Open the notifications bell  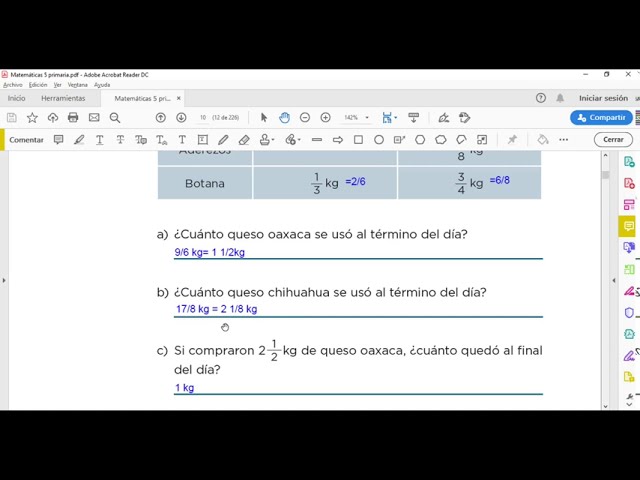[x=560, y=98]
